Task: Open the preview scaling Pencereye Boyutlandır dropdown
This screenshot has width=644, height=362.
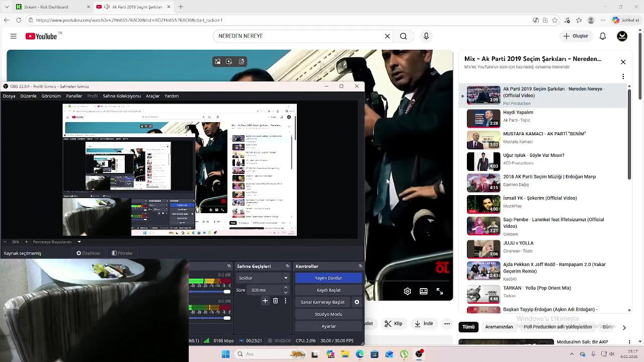Action: [x=57, y=242]
